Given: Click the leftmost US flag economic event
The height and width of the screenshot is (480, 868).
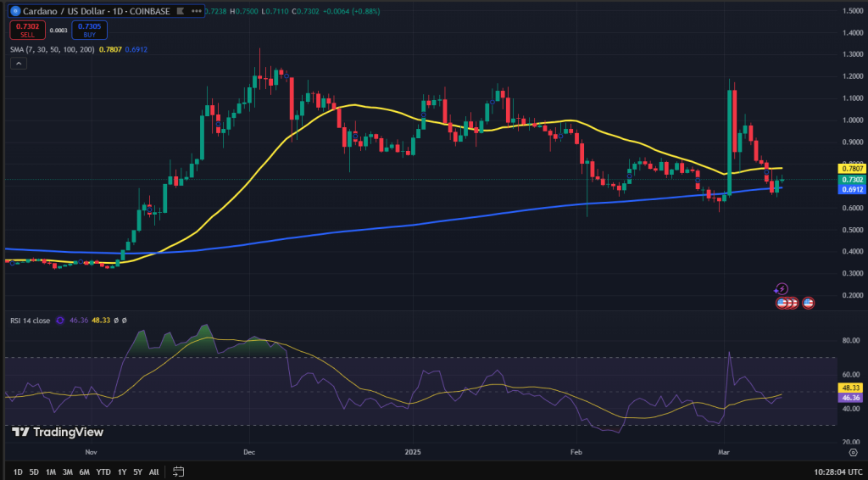Looking at the screenshot, I should click(782, 303).
